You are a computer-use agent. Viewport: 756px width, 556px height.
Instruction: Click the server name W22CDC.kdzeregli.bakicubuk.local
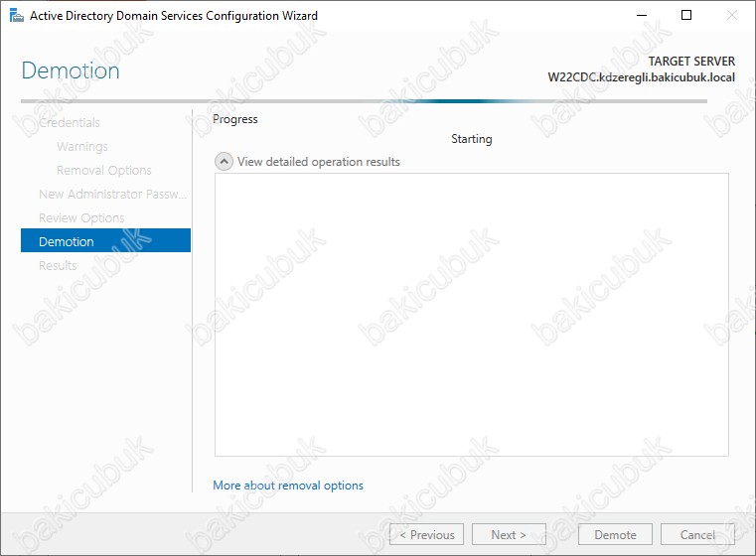pos(641,77)
